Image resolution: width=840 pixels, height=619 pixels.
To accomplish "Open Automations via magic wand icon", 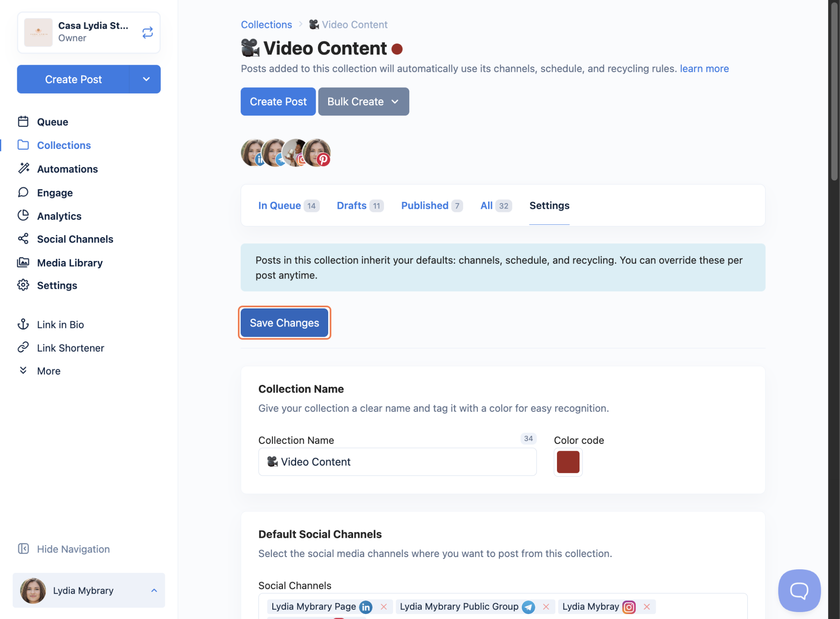I will pos(23,168).
